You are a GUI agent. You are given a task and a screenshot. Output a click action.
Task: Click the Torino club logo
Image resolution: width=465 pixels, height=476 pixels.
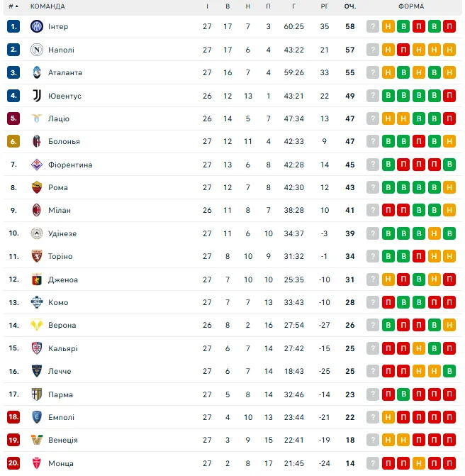click(x=37, y=256)
